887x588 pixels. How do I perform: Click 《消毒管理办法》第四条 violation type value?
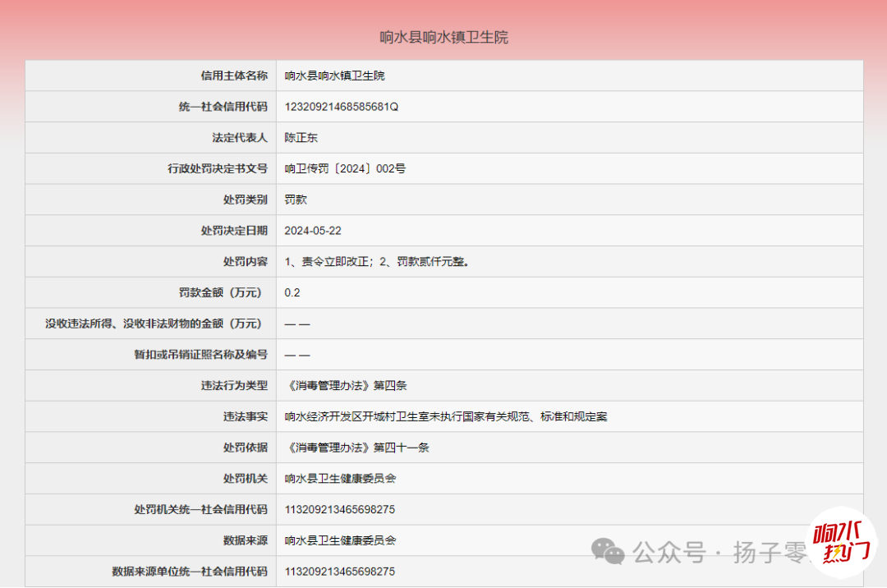point(346,385)
